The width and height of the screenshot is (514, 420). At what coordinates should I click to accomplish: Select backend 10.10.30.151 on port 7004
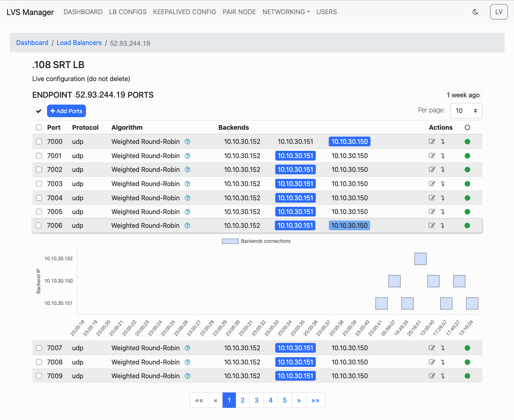tap(296, 198)
